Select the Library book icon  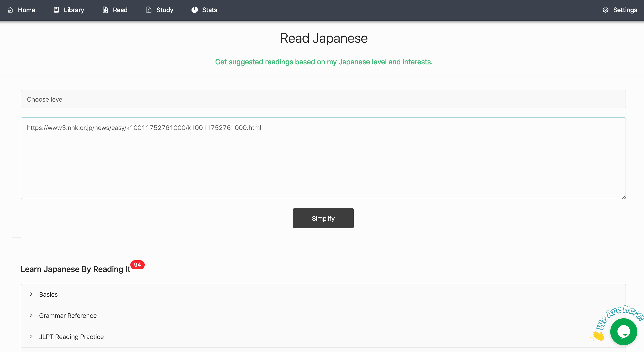pyautogui.click(x=56, y=10)
